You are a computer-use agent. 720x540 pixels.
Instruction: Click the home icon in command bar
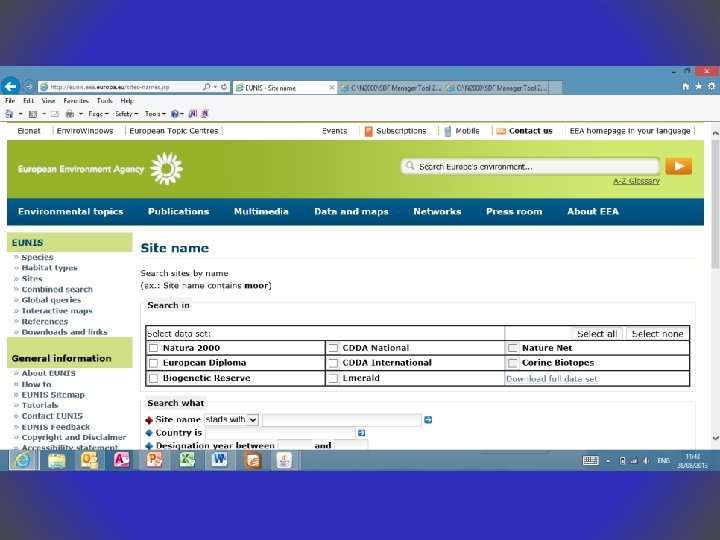tap(9, 113)
